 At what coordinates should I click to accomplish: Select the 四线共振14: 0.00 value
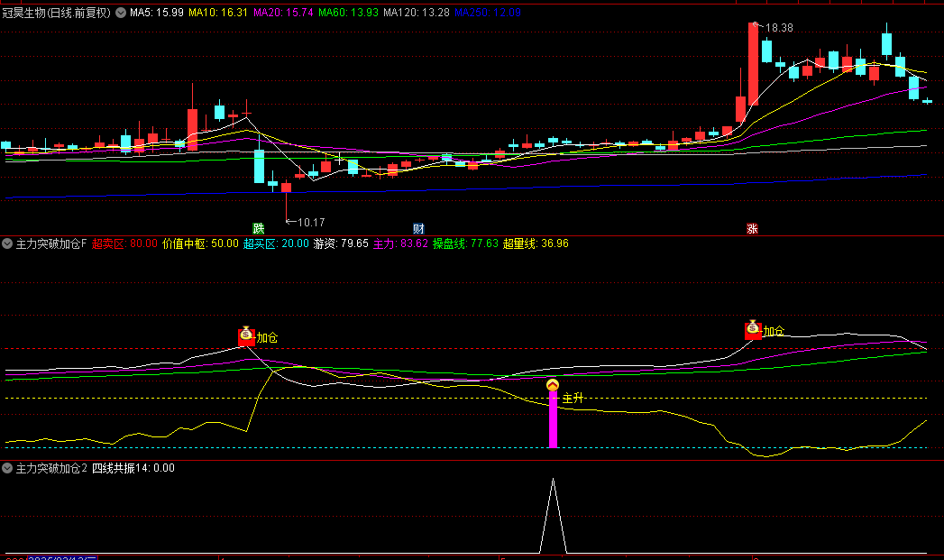pyautogui.click(x=133, y=468)
